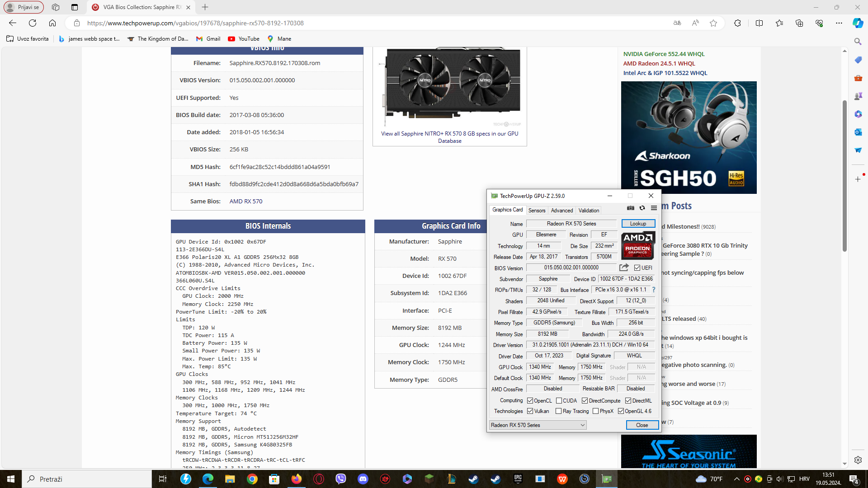This screenshot has width=868, height=488.
Task: Toggle DirectML checkbox
Action: pos(628,401)
